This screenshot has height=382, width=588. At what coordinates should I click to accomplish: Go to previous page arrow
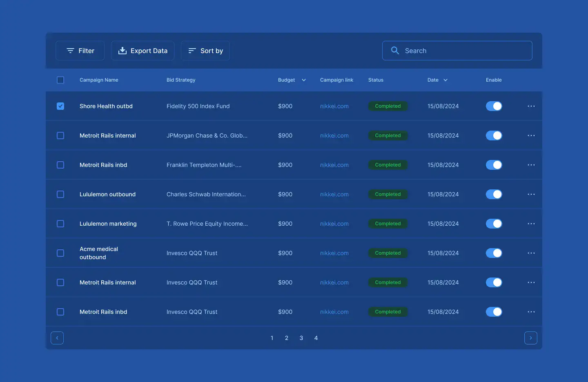[x=57, y=338]
